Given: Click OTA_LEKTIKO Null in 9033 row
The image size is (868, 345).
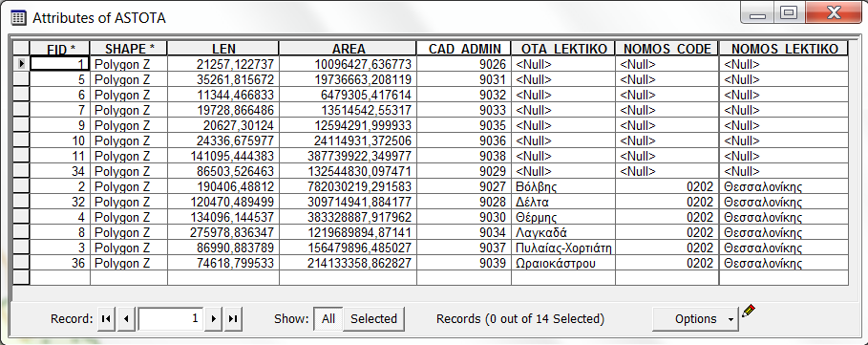Looking at the screenshot, I should coord(563,110).
